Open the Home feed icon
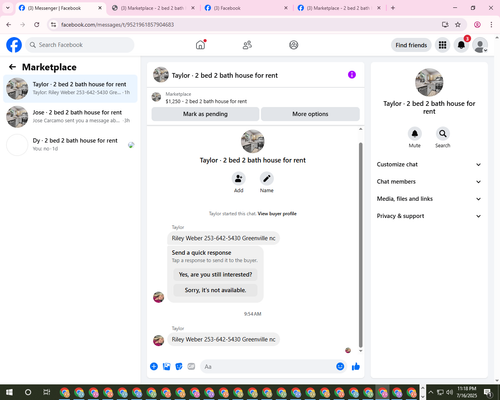Screen dimensions: 500x400 point(200,45)
